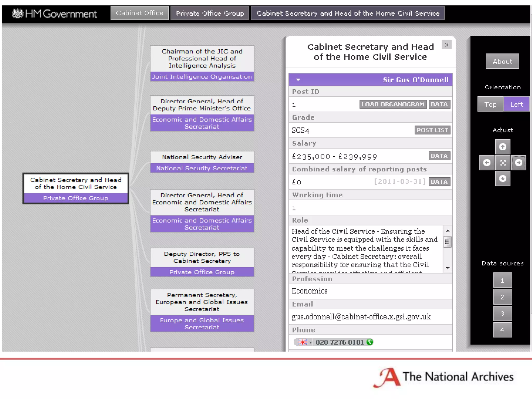Select data source 3

click(x=502, y=313)
